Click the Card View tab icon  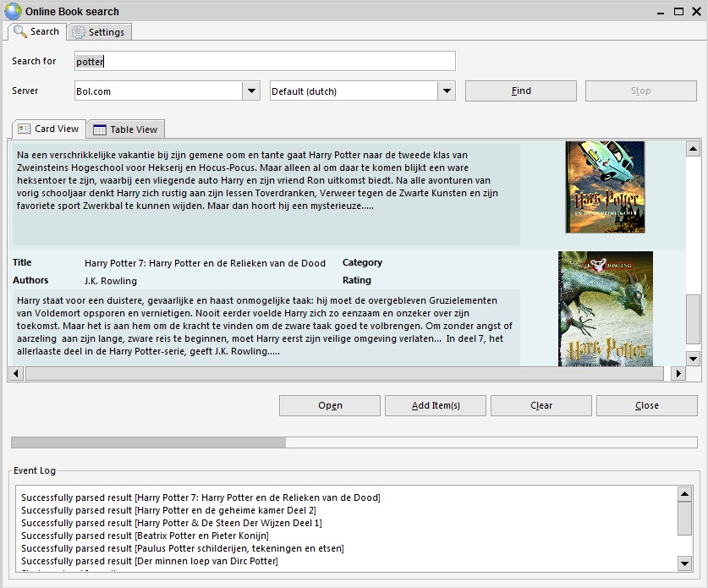pos(25,129)
